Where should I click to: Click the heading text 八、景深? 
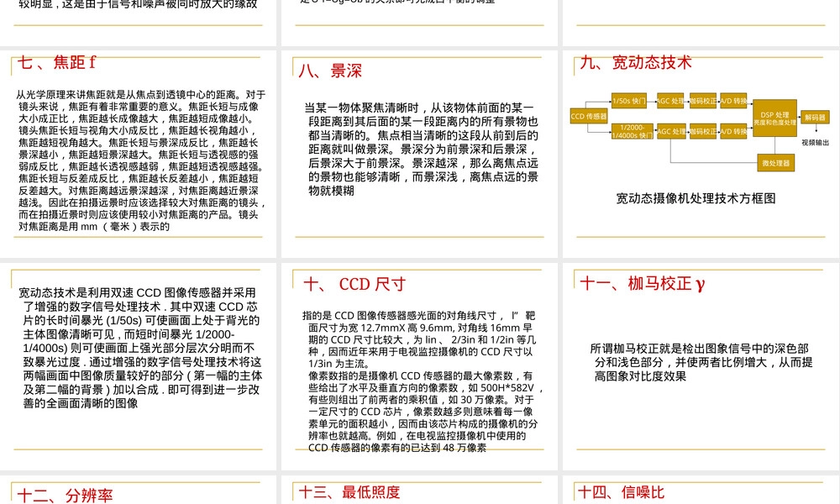click(330, 71)
